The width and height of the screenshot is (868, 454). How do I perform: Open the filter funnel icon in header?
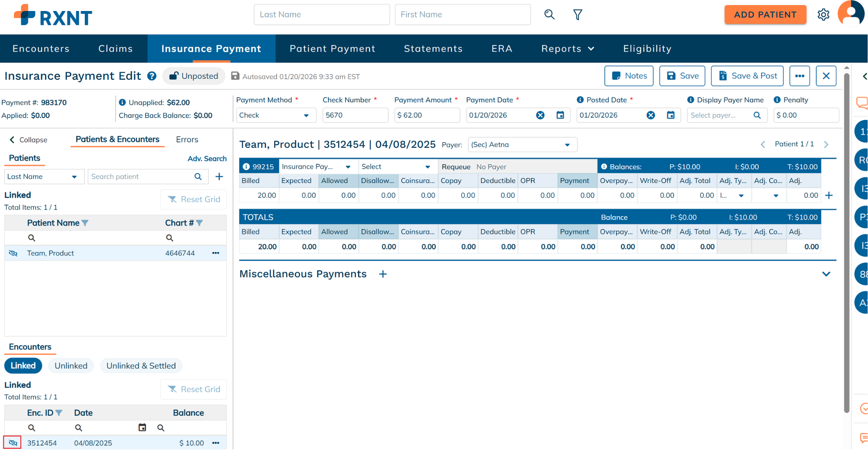click(x=577, y=15)
